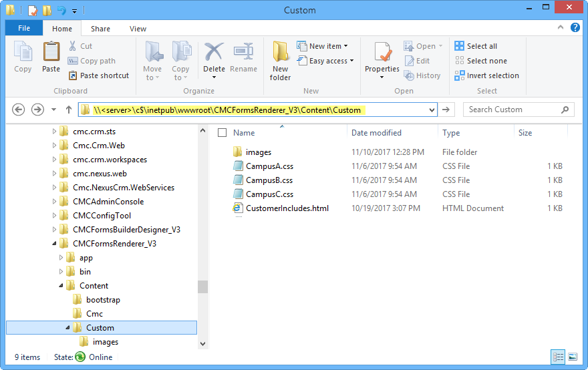Click the Paste clipboard icon
Viewport: 588px width, 370px height.
point(51,51)
